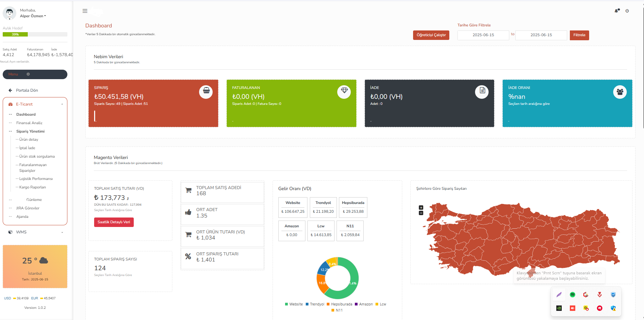Click the hamburger menu icon
The width and height of the screenshot is (644, 320).
coord(85,11)
